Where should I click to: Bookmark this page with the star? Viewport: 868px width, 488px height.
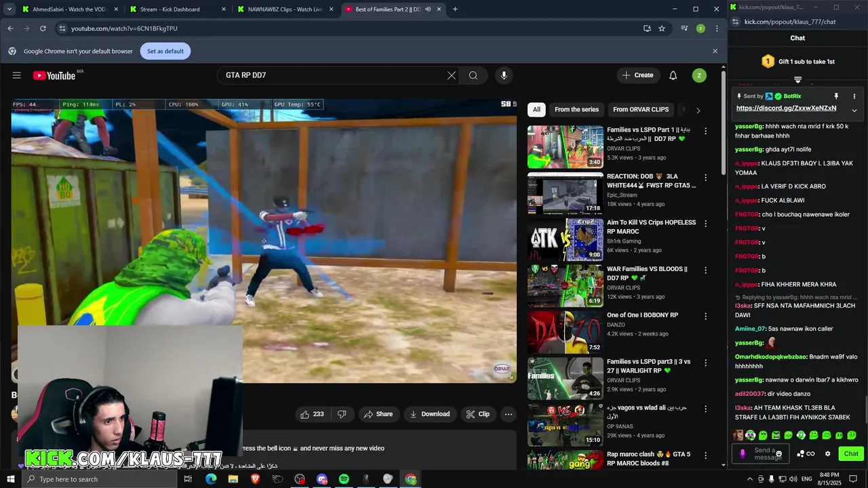coord(662,28)
